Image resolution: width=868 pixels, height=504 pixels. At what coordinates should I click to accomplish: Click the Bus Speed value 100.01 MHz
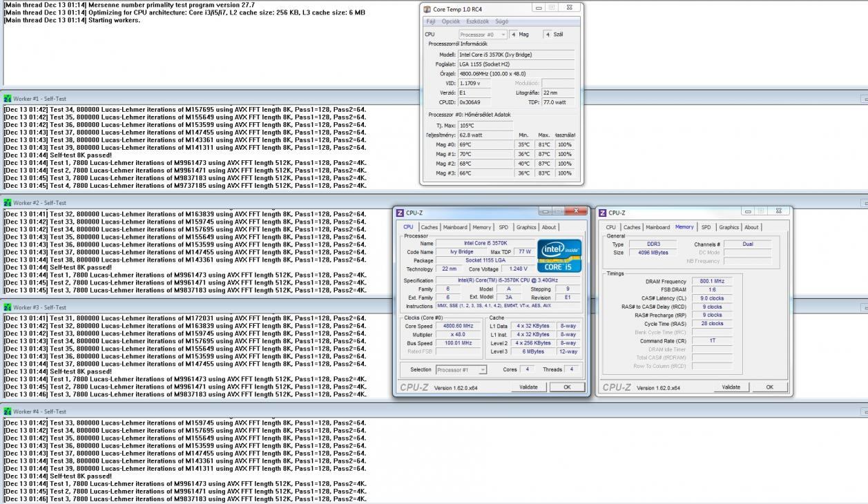[458, 343]
